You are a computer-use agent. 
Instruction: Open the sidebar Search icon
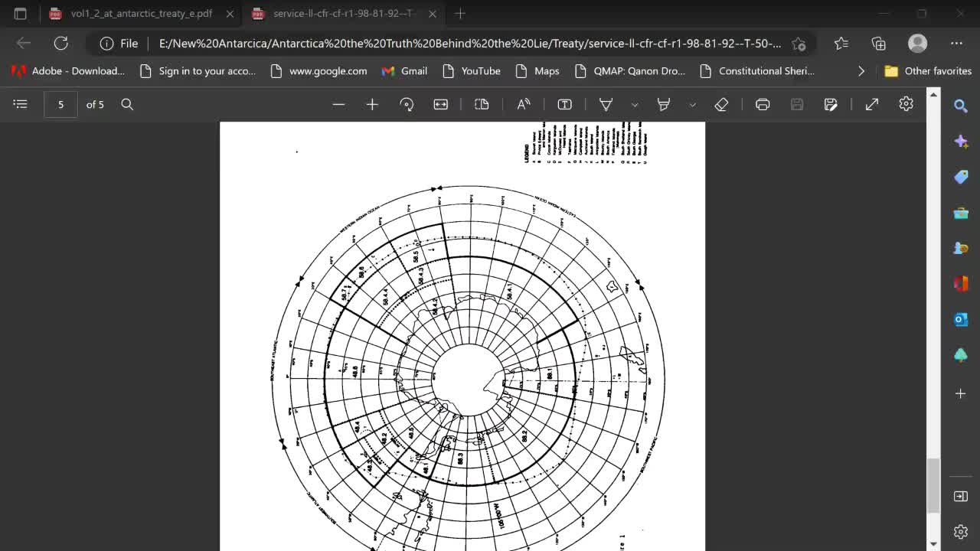point(961,106)
